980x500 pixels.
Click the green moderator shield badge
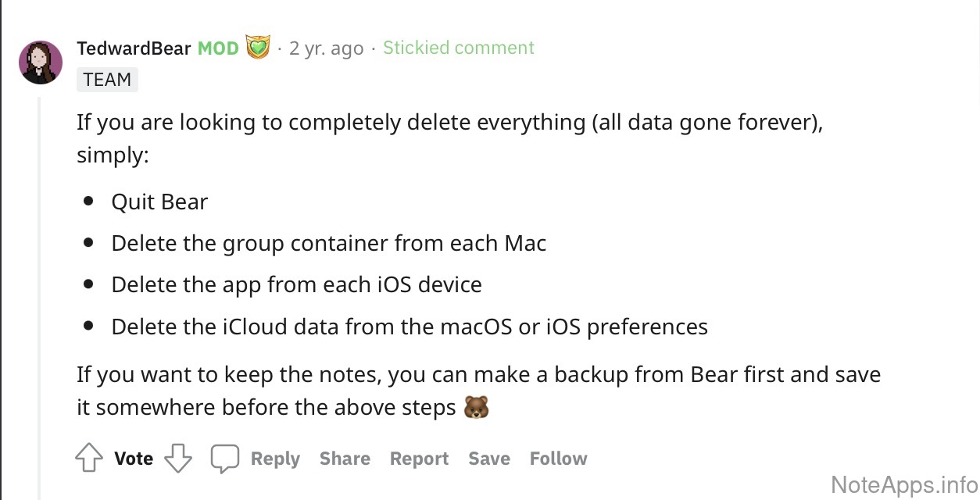pos(257,48)
